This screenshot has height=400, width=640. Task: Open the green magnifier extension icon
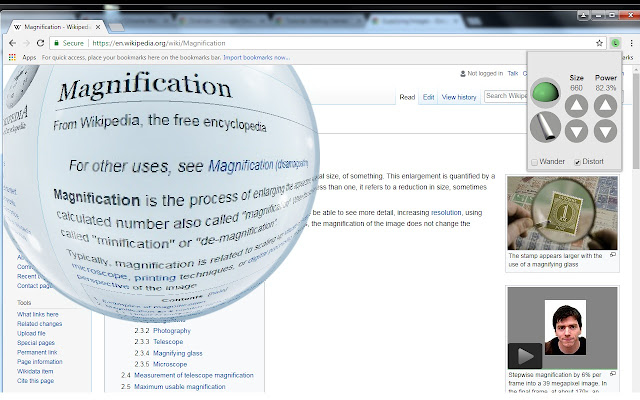click(x=615, y=43)
